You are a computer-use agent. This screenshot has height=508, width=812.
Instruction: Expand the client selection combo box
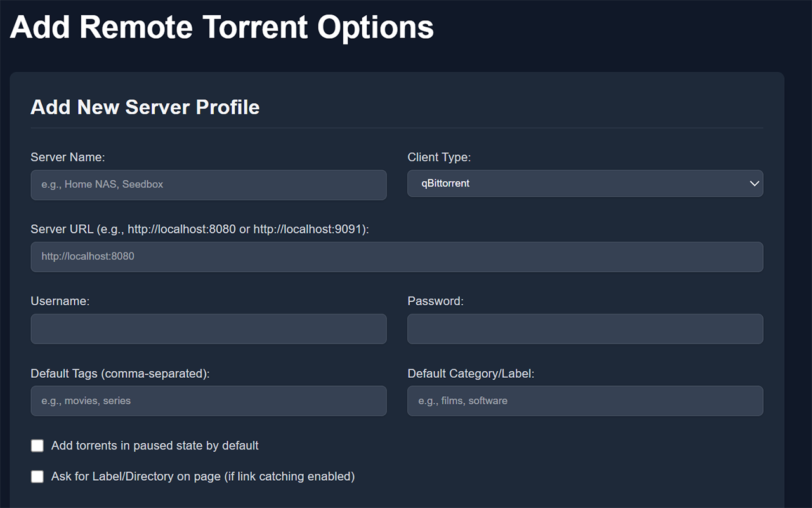click(584, 184)
